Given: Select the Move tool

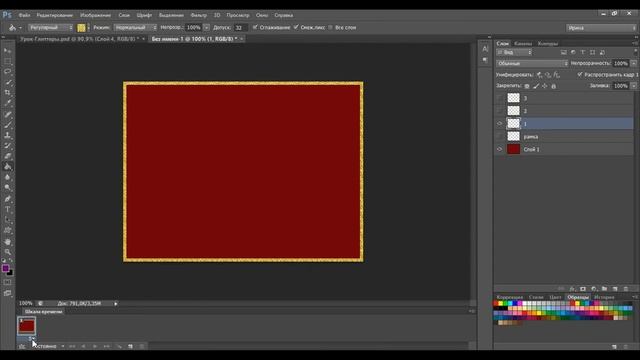Looking at the screenshot, I should coord(7,50).
